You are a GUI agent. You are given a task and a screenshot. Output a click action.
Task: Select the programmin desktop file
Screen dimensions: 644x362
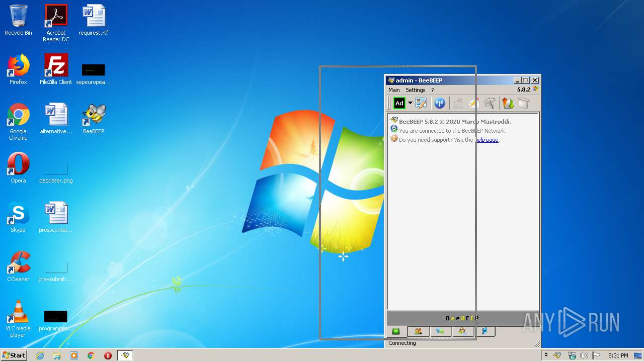tap(56, 321)
